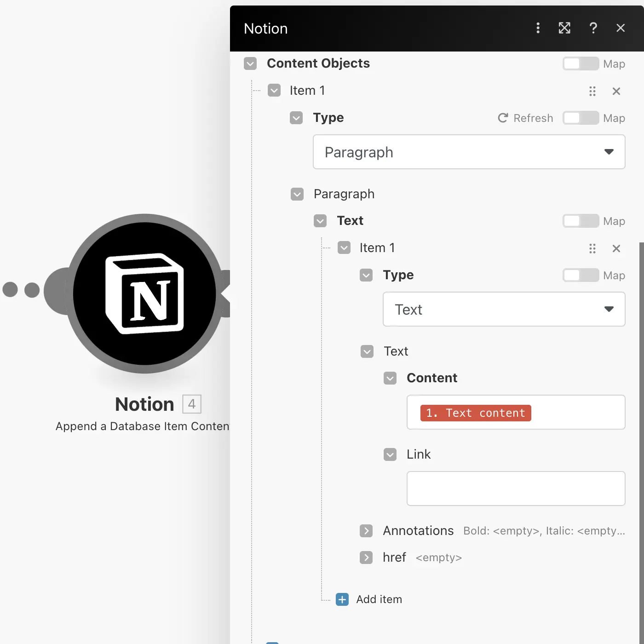Grab the drag handle of Content Objects Item 1
The height and width of the screenshot is (644, 644).
click(592, 91)
